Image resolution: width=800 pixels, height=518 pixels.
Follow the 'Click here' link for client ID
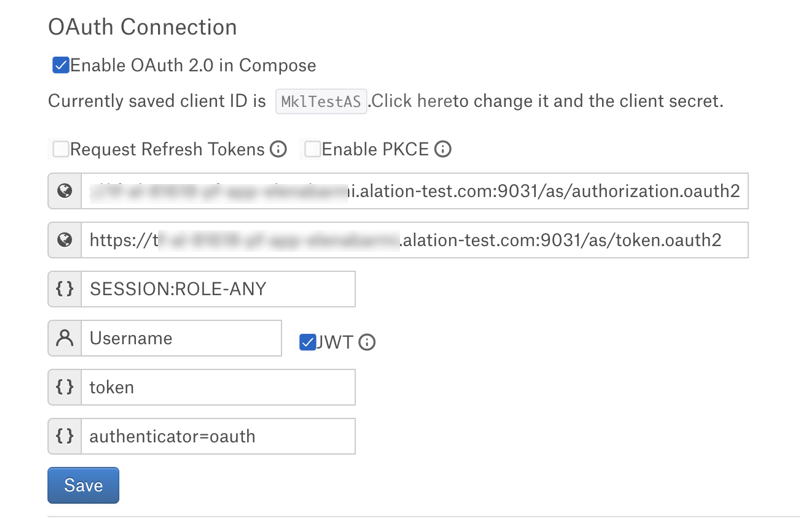(x=412, y=101)
